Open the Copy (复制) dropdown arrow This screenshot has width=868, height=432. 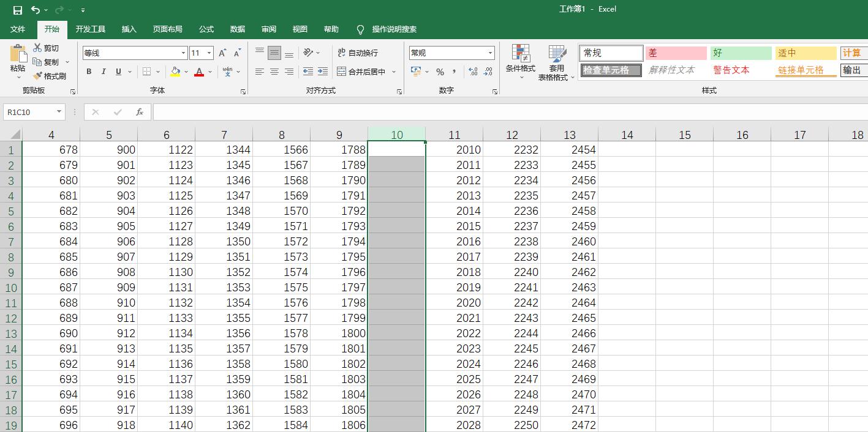coord(67,62)
